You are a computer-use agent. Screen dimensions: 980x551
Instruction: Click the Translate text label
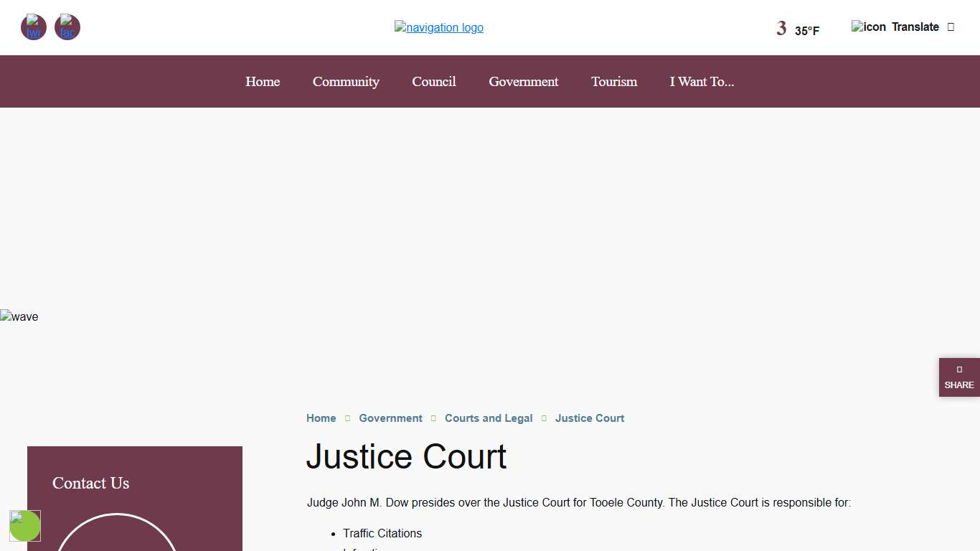click(x=915, y=27)
